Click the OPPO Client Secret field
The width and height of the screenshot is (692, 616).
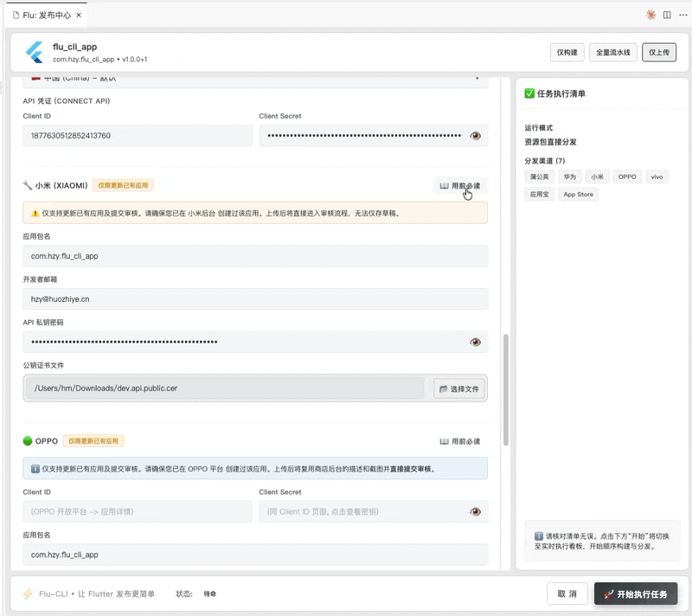click(x=374, y=512)
